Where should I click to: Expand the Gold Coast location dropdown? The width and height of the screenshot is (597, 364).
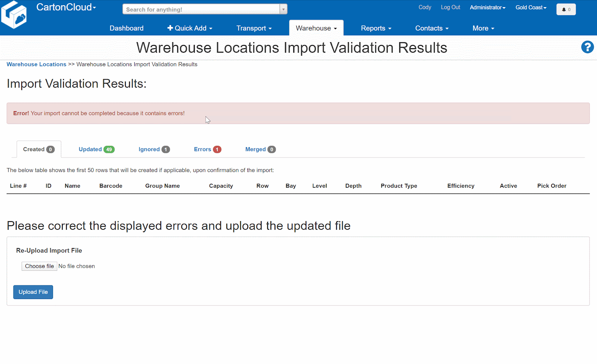(531, 7)
